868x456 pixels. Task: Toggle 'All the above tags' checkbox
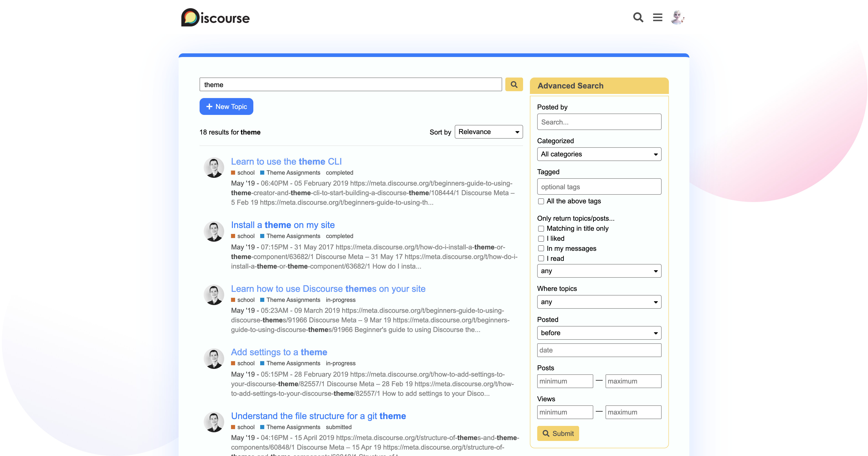click(x=541, y=201)
